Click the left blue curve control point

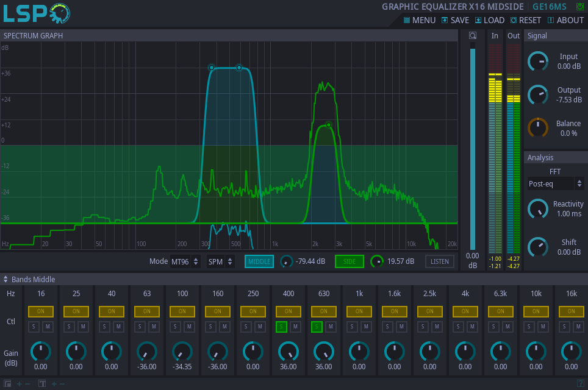click(x=212, y=68)
